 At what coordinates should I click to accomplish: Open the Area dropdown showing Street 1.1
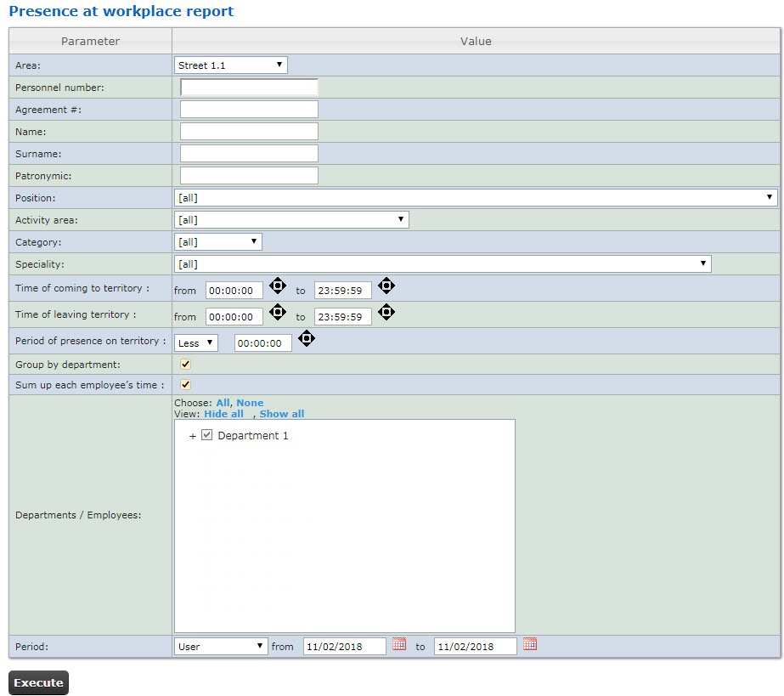point(231,65)
